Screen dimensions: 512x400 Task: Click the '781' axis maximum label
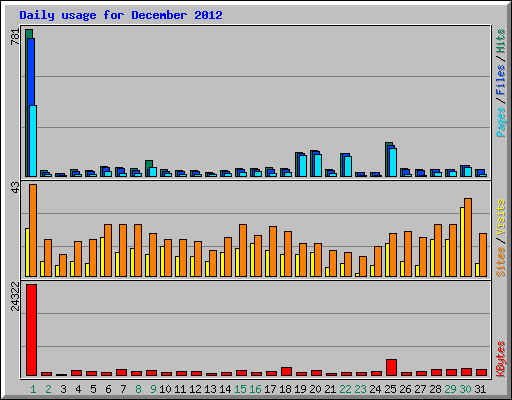tap(15, 37)
